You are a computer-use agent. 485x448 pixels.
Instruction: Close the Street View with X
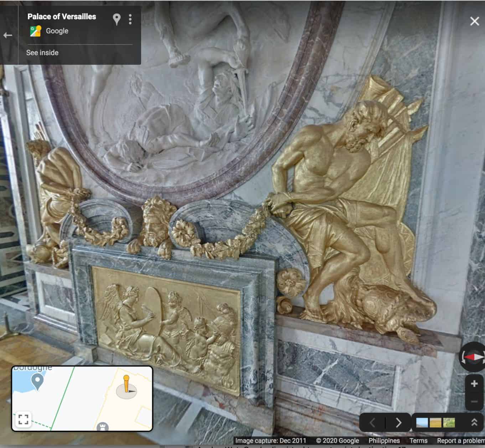pyautogui.click(x=474, y=21)
